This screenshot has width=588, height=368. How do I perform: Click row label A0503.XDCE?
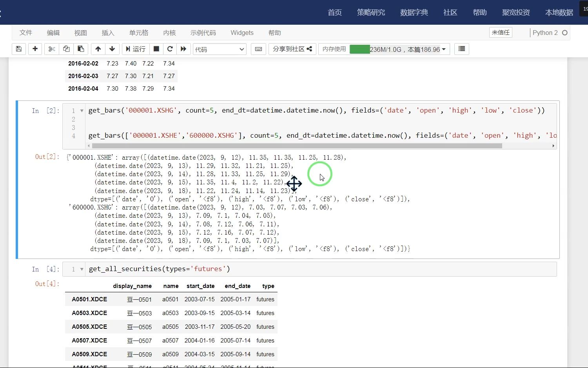tap(89, 313)
